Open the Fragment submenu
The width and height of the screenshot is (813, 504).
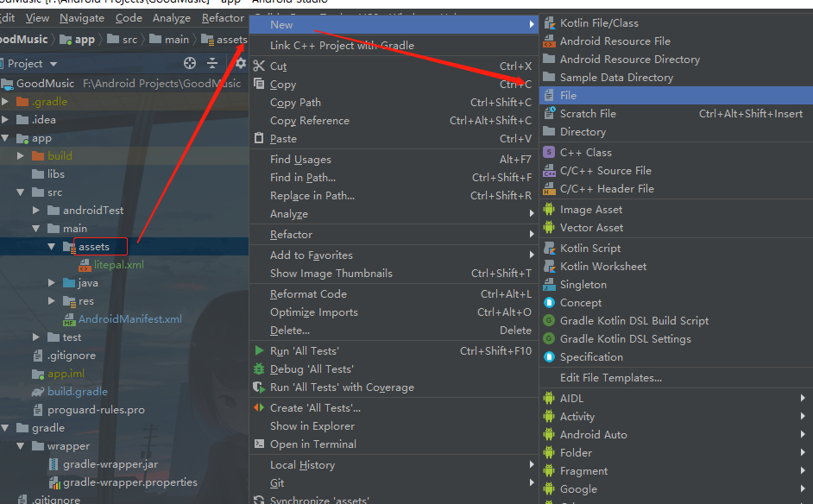[x=676, y=471]
